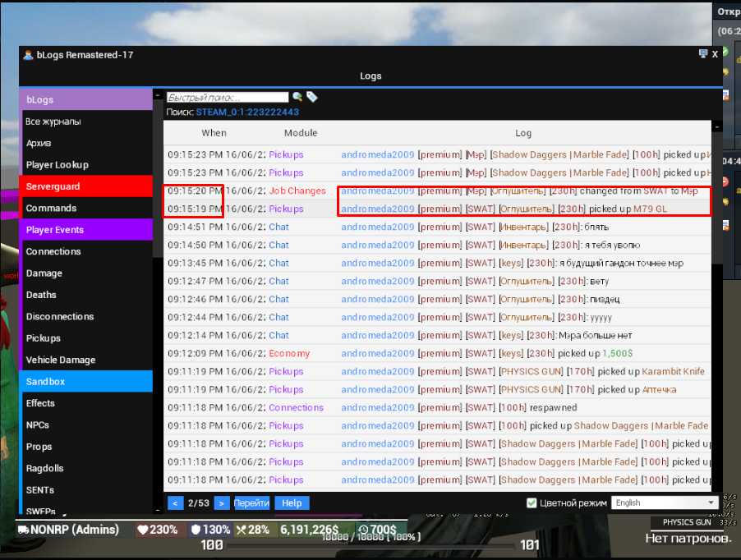Click the search magnifier icon beside quick search
This screenshot has height=560, width=741.
[298, 97]
